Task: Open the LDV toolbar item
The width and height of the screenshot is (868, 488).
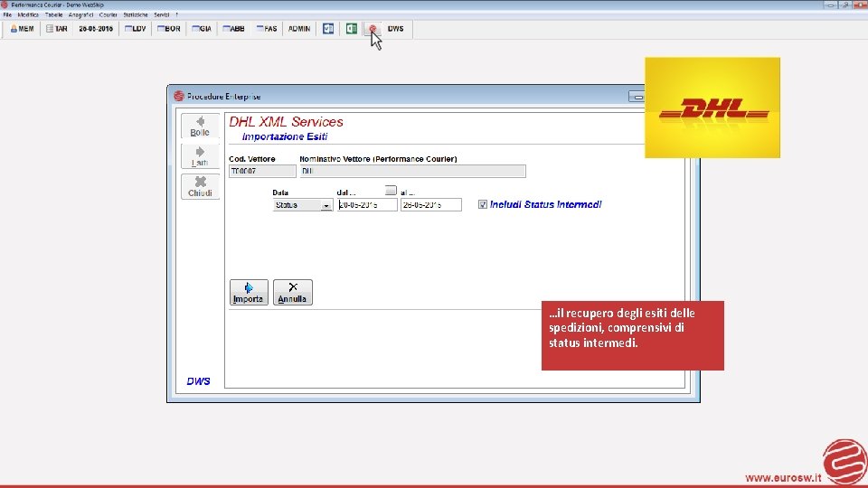Action: [135, 29]
